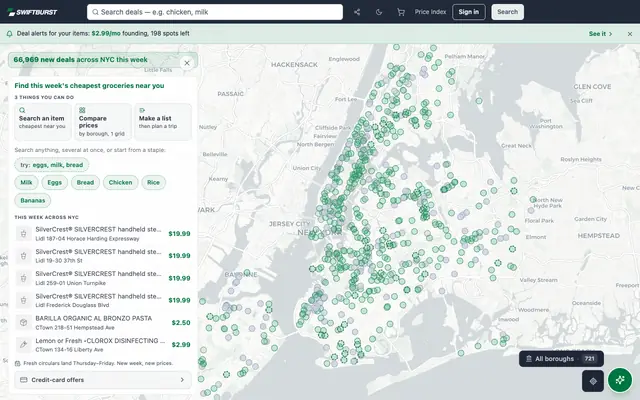
Task: Select the Compare prices card
Action: (x=103, y=122)
